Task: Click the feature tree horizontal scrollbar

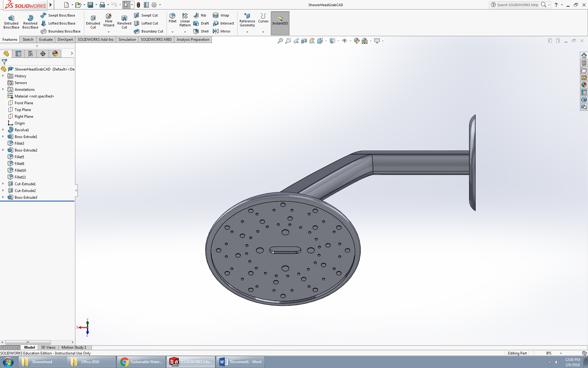Action: (28, 342)
